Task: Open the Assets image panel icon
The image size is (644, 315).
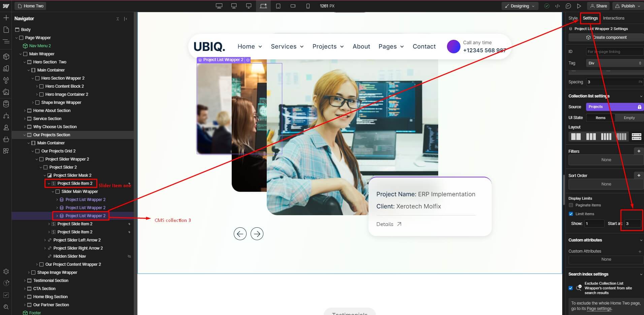Action: pyautogui.click(x=6, y=92)
